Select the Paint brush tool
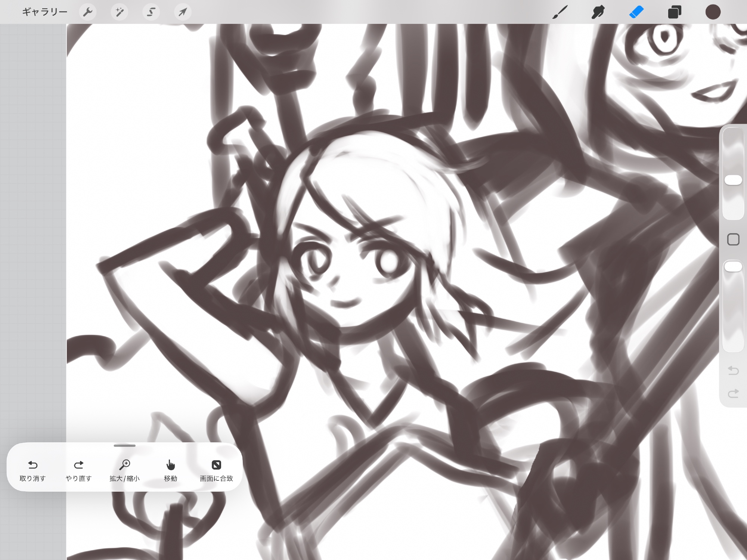 560,12
